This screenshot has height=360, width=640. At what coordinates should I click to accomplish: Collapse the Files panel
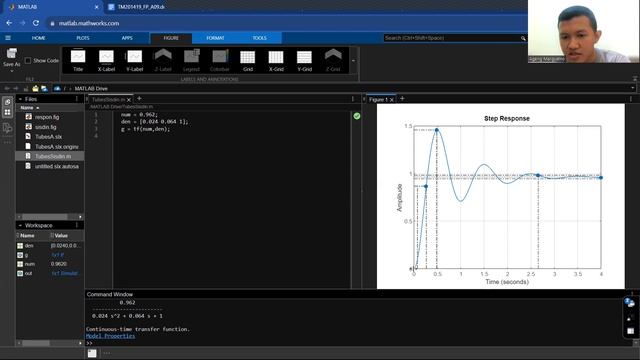(20, 99)
